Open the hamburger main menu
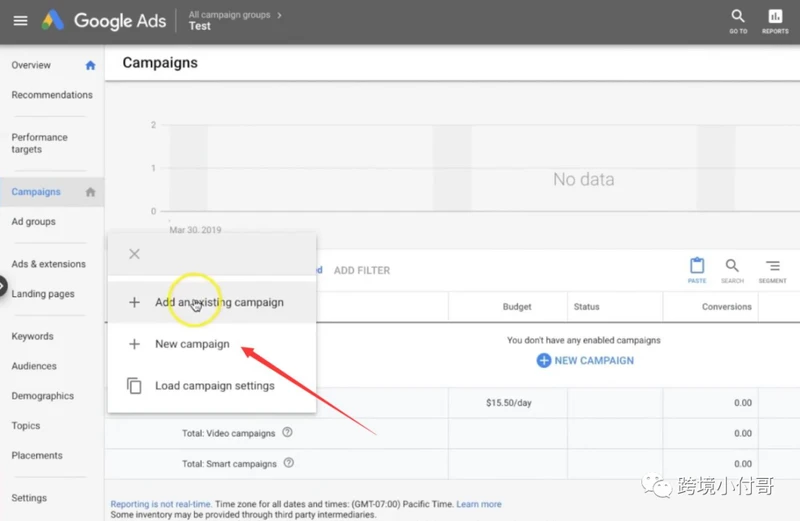This screenshot has height=521, width=800. click(x=20, y=20)
